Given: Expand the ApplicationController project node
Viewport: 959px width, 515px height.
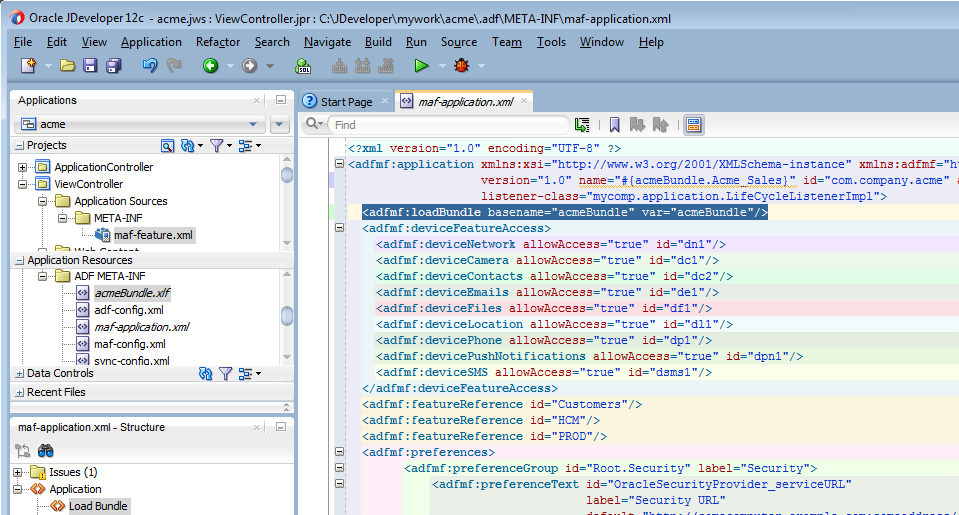Looking at the screenshot, I should click(23, 167).
